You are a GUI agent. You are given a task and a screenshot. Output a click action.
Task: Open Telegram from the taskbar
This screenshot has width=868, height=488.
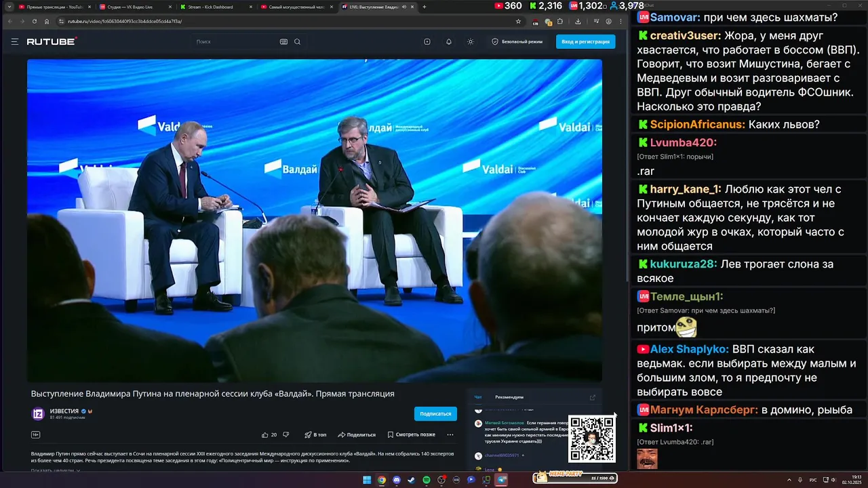pos(502,480)
